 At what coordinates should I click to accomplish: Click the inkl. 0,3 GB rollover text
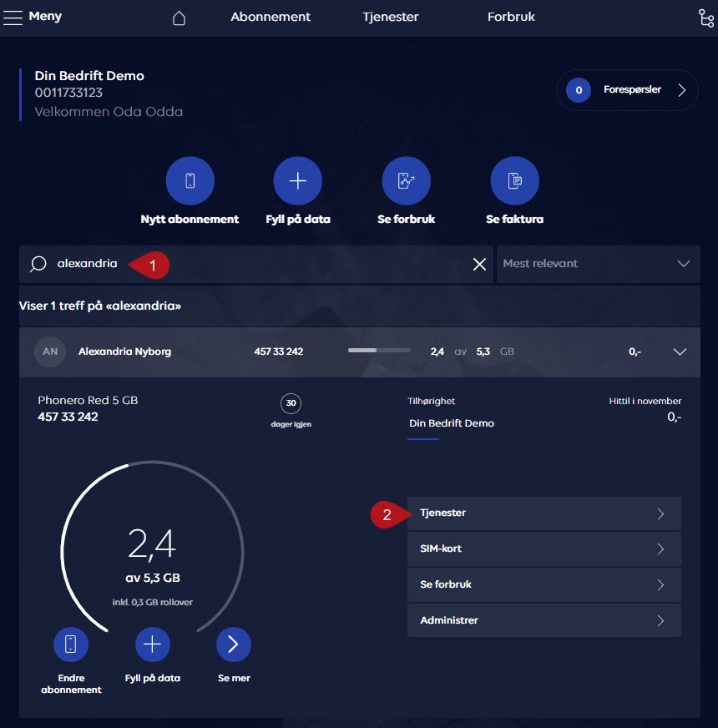coord(152,602)
